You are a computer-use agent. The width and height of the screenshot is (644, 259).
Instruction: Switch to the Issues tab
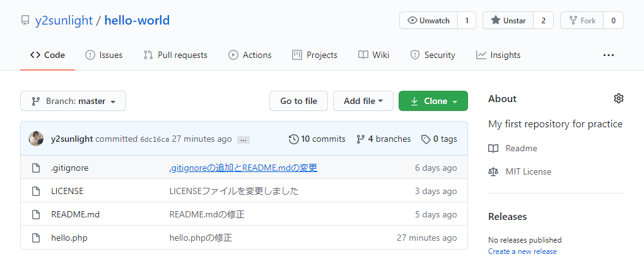pos(104,55)
